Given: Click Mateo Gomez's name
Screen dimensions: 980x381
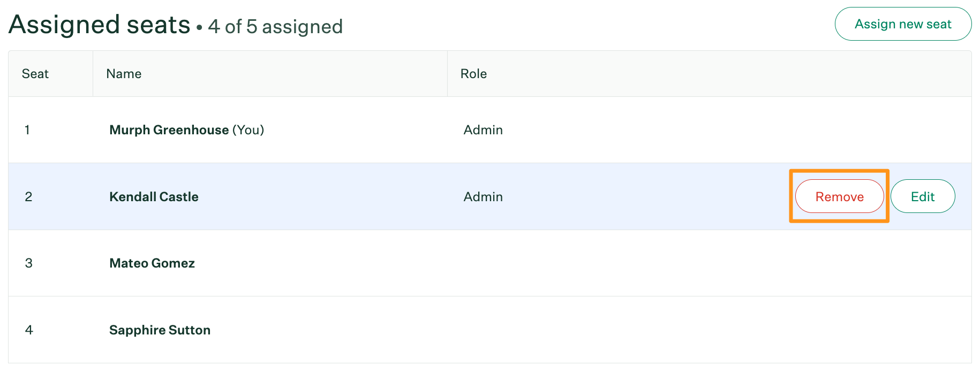Looking at the screenshot, I should tap(152, 263).
